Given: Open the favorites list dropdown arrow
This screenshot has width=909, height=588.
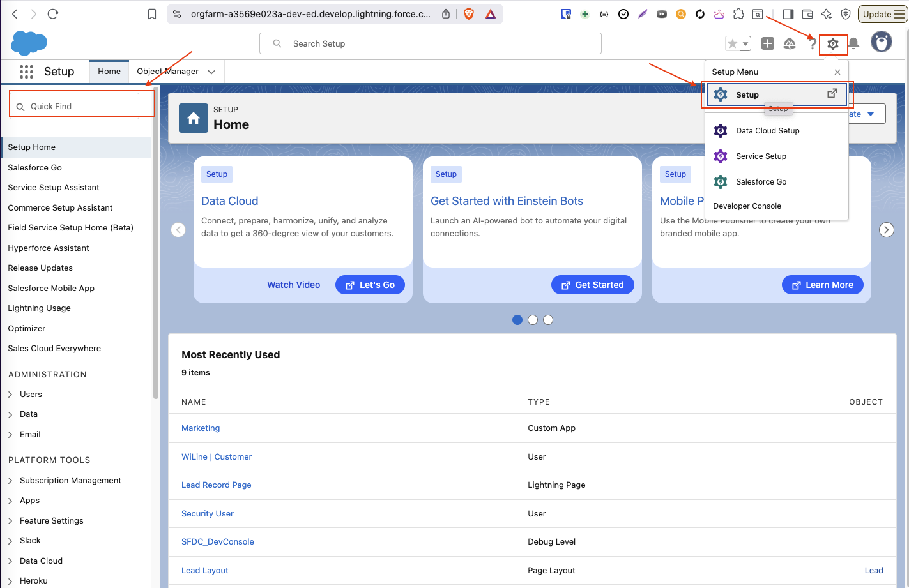Looking at the screenshot, I should point(745,43).
